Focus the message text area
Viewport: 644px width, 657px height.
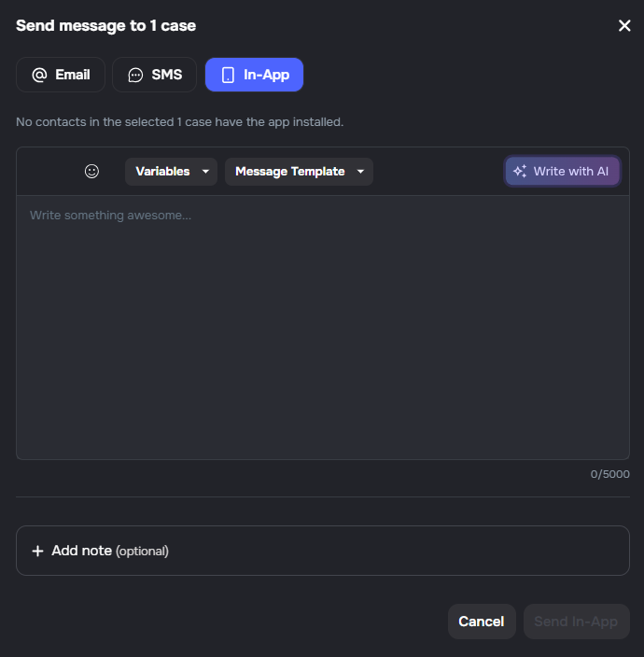(x=322, y=327)
